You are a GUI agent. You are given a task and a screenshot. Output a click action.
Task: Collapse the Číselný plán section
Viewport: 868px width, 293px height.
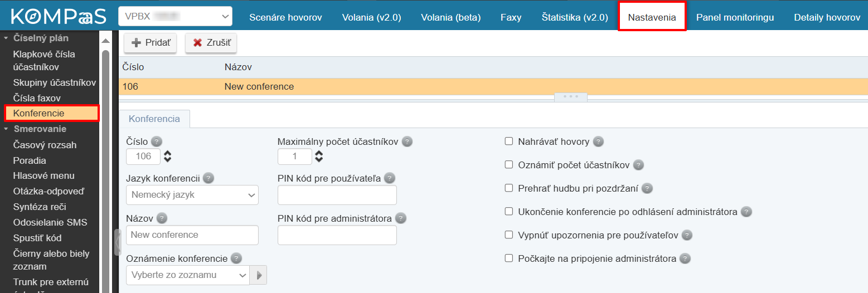(x=7, y=38)
